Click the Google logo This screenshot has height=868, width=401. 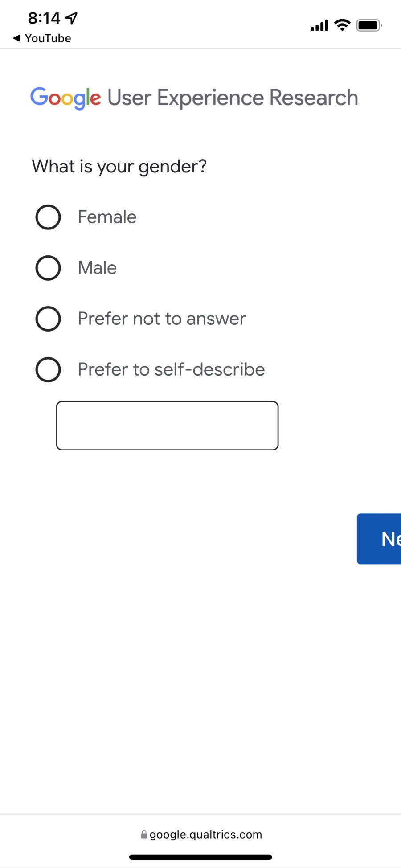65,98
